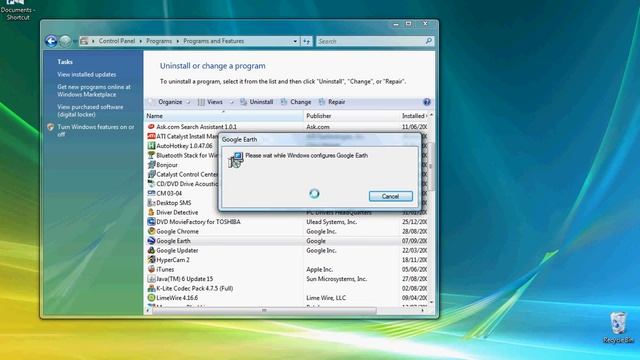Open View installed updates link
This screenshot has height=360, width=640.
[x=87, y=74]
